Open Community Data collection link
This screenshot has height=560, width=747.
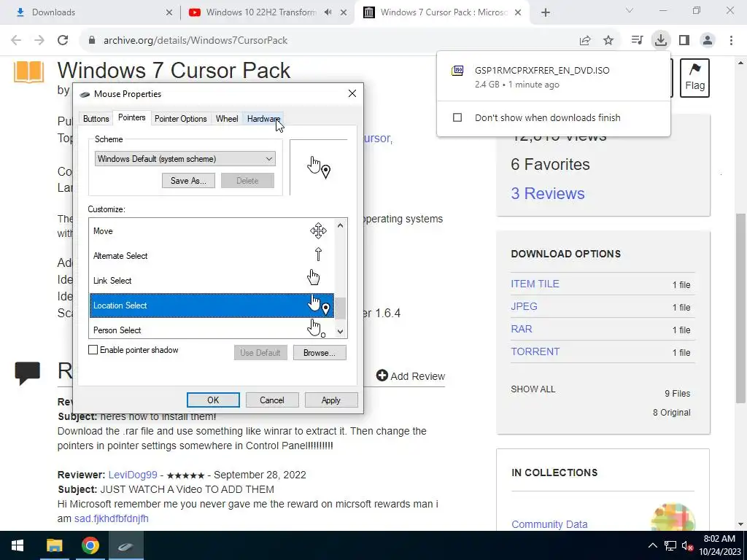549,524
